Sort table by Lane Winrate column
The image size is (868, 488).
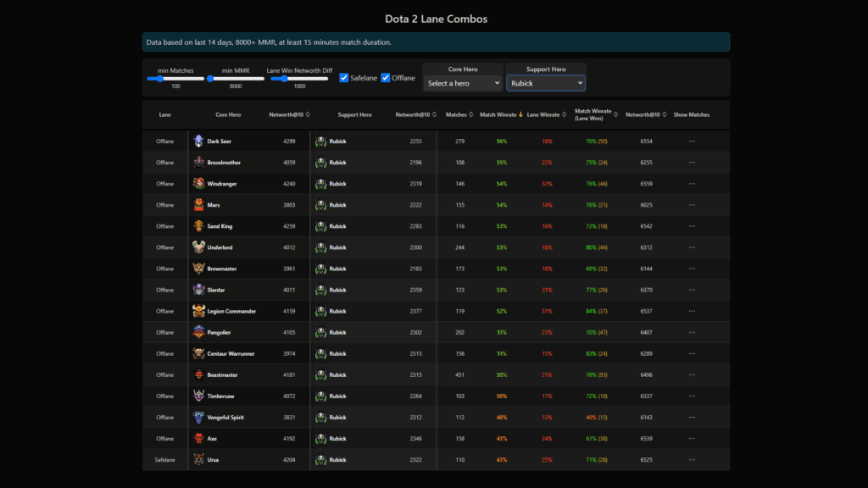(x=546, y=114)
